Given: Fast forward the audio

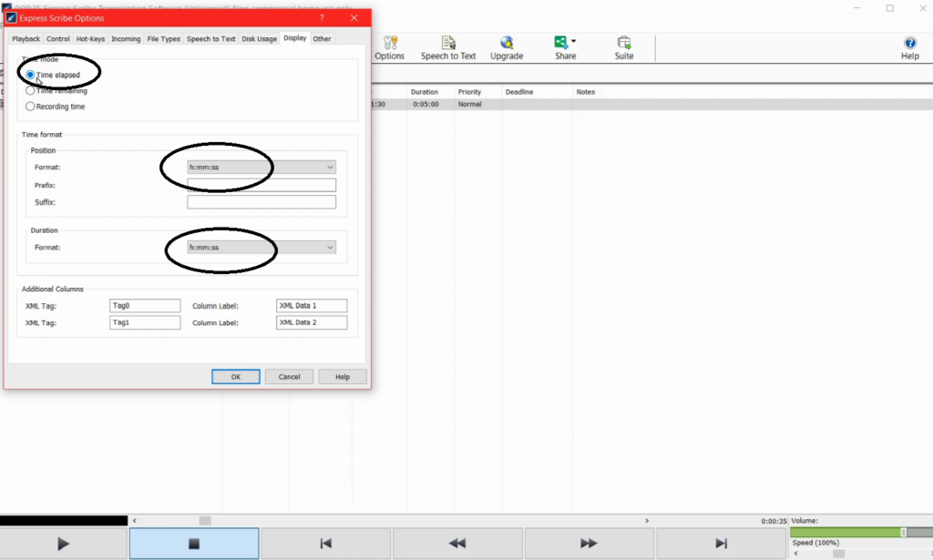Looking at the screenshot, I should [589, 544].
